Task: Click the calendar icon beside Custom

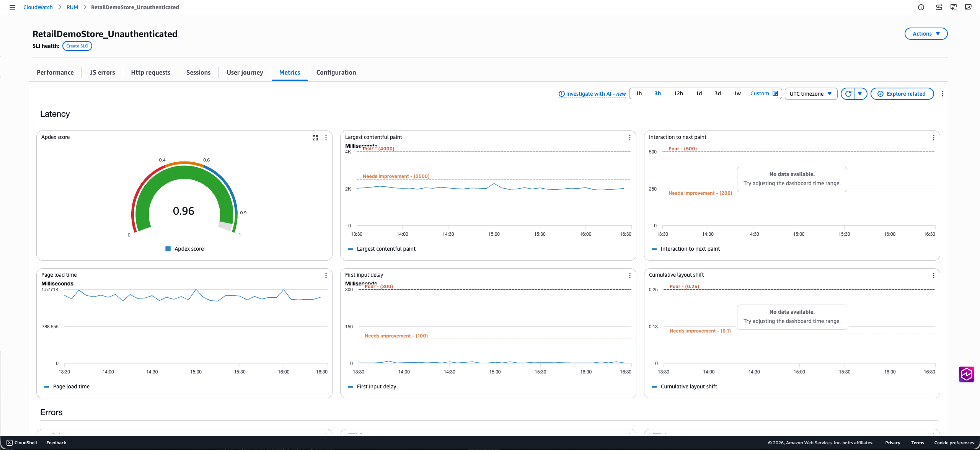Action: coord(775,93)
